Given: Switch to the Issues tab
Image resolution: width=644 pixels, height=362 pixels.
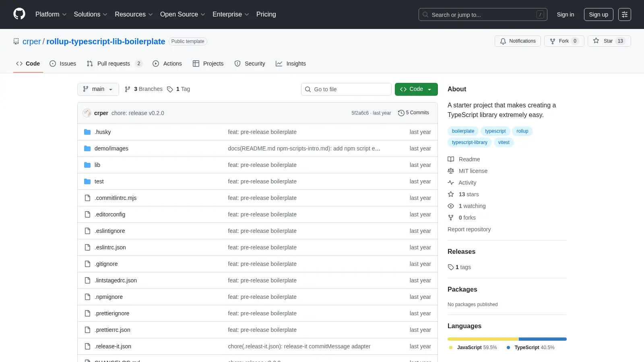Looking at the screenshot, I should click(x=63, y=64).
